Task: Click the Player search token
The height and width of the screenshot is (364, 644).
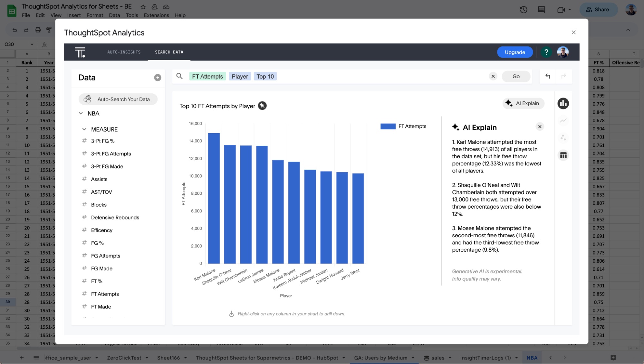Action: coord(240,76)
